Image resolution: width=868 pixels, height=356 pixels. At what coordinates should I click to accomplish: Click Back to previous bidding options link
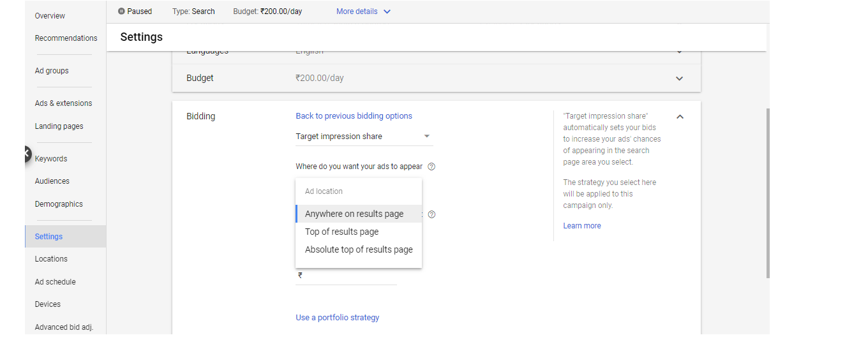(354, 116)
